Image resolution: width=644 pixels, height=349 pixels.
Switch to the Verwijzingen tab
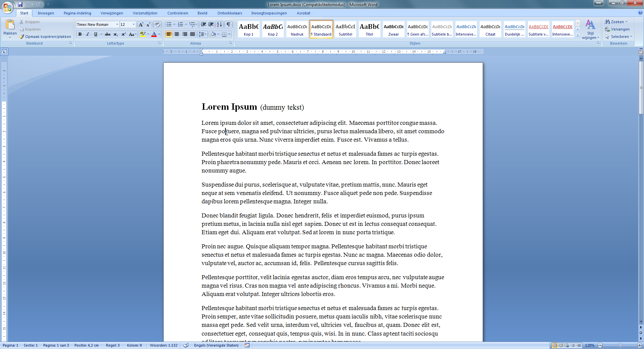coord(112,13)
